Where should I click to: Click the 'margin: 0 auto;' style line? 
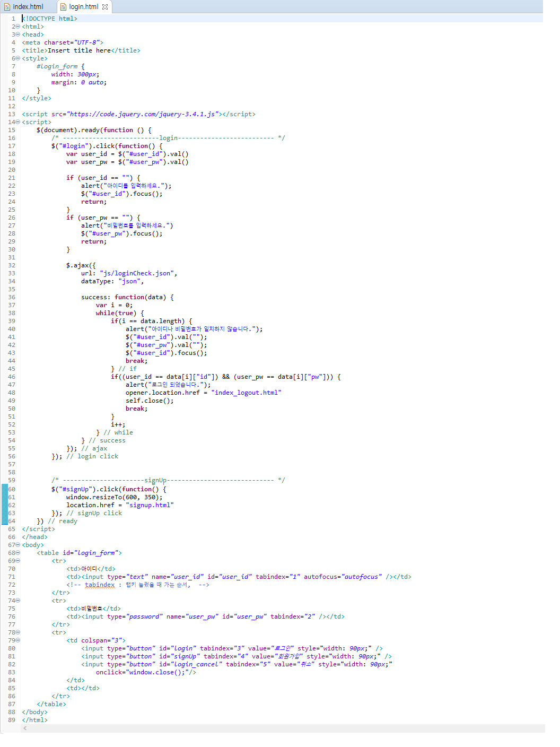[x=79, y=82]
